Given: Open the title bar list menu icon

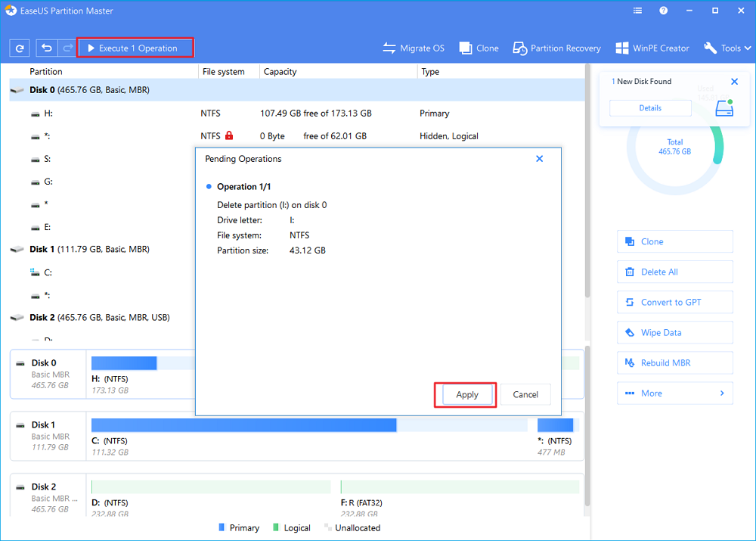Looking at the screenshot, I should (637, 11).
